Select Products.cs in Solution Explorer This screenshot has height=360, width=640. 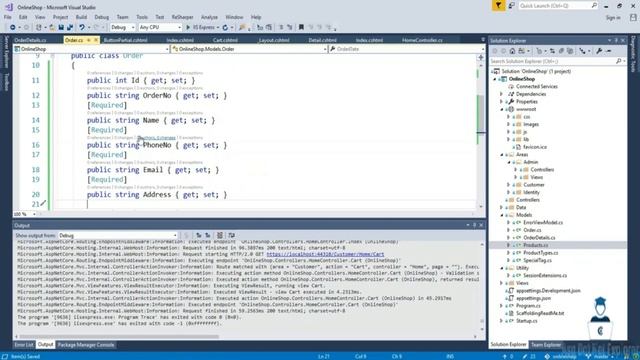point(536,245)
